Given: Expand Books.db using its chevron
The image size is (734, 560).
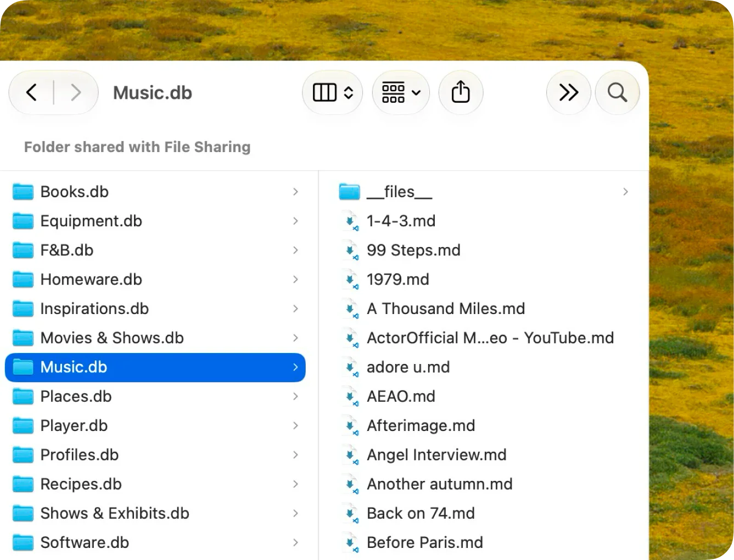Looking at the screenshot, I should tap(295, 192).
